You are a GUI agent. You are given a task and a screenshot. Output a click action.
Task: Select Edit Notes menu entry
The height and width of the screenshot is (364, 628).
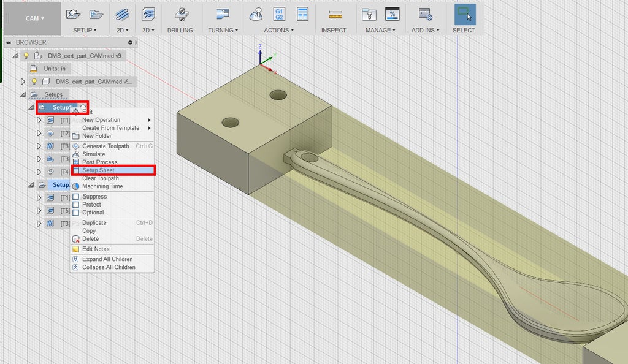pos(112,249)
